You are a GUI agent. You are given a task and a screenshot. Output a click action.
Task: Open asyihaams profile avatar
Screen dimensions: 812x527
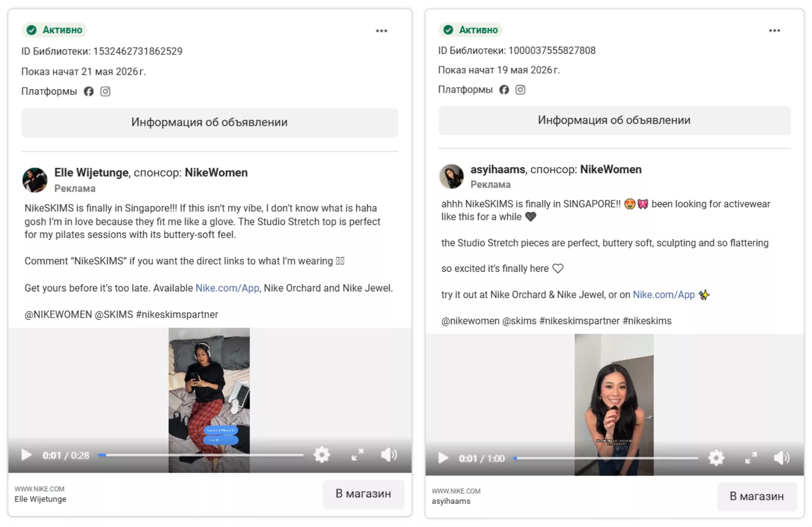click(451, 176)
